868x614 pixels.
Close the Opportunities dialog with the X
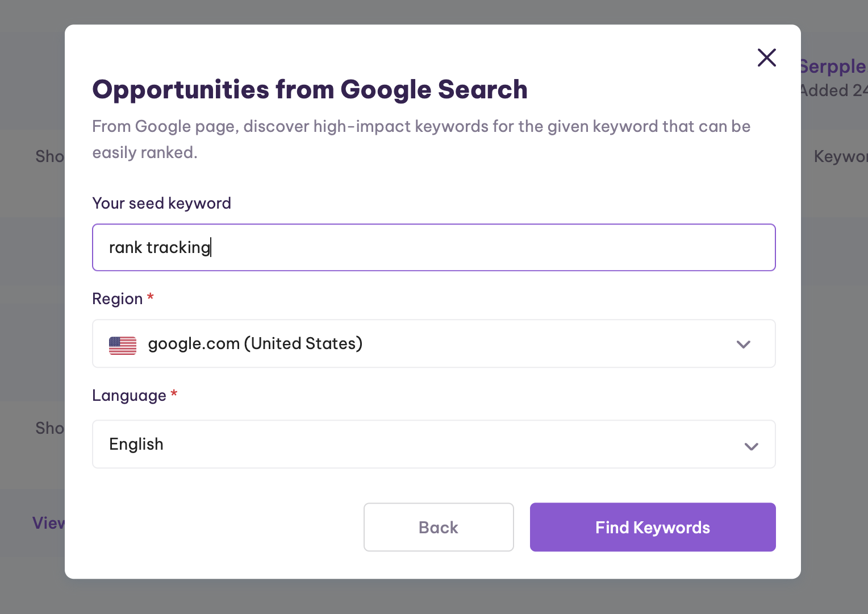(x=766, y=57)
